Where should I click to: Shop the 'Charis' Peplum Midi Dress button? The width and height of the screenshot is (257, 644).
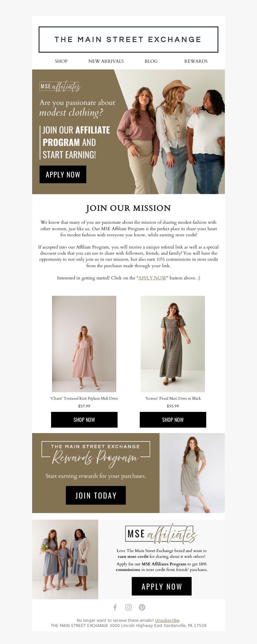[84, 420]
